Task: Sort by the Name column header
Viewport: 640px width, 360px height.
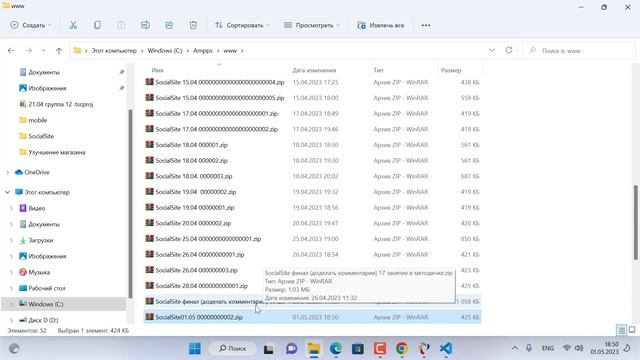Action: [158, 70]
